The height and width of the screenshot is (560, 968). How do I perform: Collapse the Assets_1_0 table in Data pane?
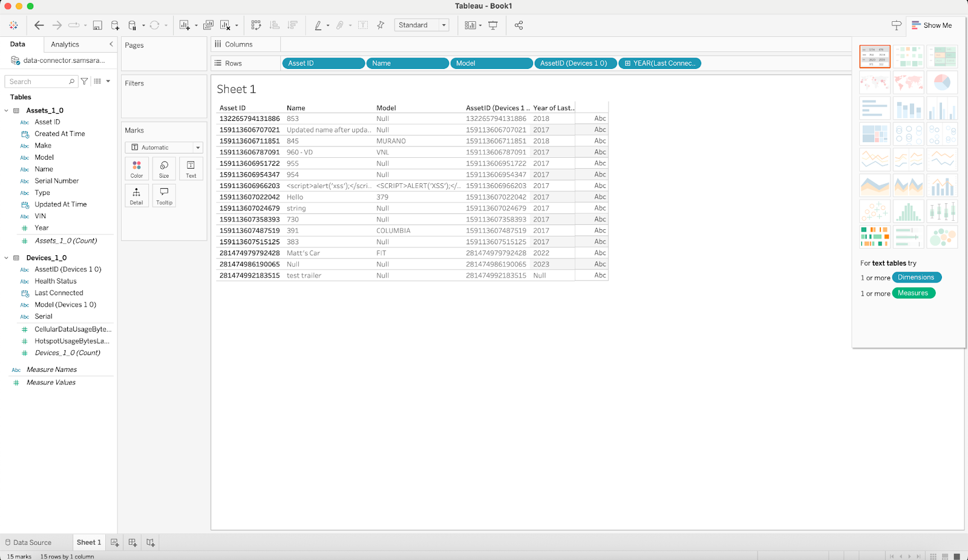(x=5, y=110)
